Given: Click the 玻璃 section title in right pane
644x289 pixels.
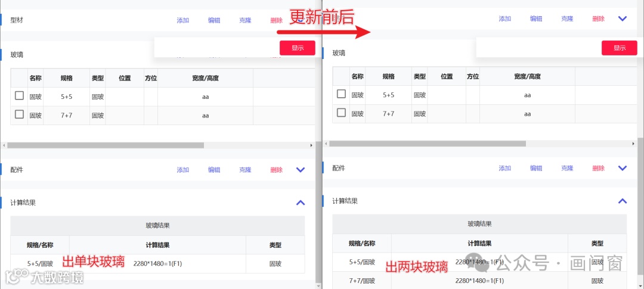Looking at the screenshot, I should (x=339, y=53).
